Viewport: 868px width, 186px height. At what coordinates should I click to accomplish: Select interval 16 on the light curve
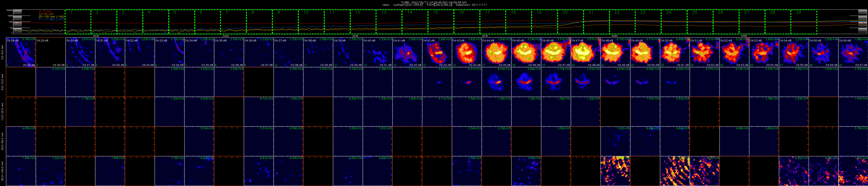(x=467, y=22)
